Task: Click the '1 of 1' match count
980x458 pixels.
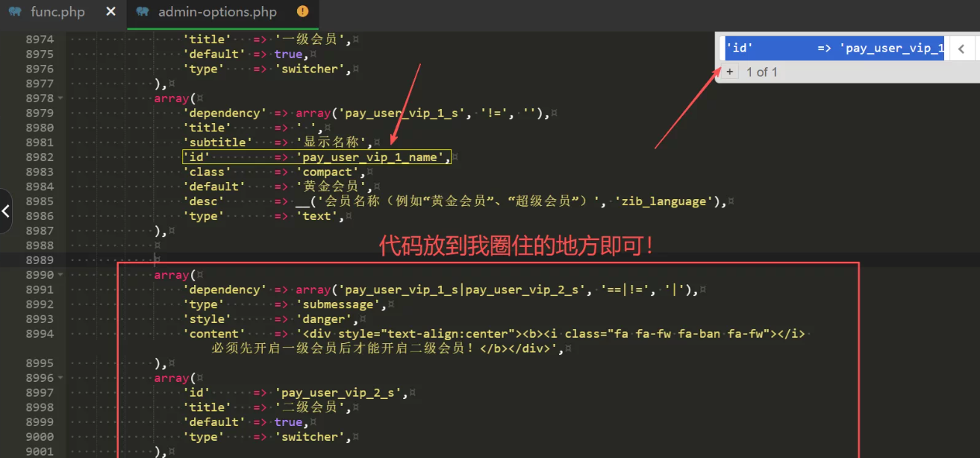Action: [x=762, y=72]
